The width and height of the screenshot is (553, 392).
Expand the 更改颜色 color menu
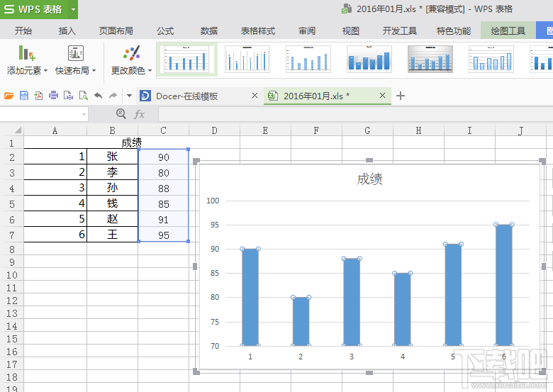point(131,71)
